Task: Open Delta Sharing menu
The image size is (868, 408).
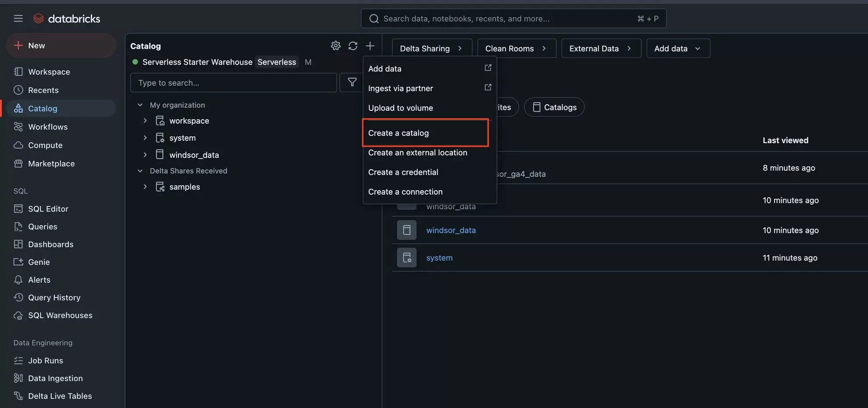Action: 432,48
